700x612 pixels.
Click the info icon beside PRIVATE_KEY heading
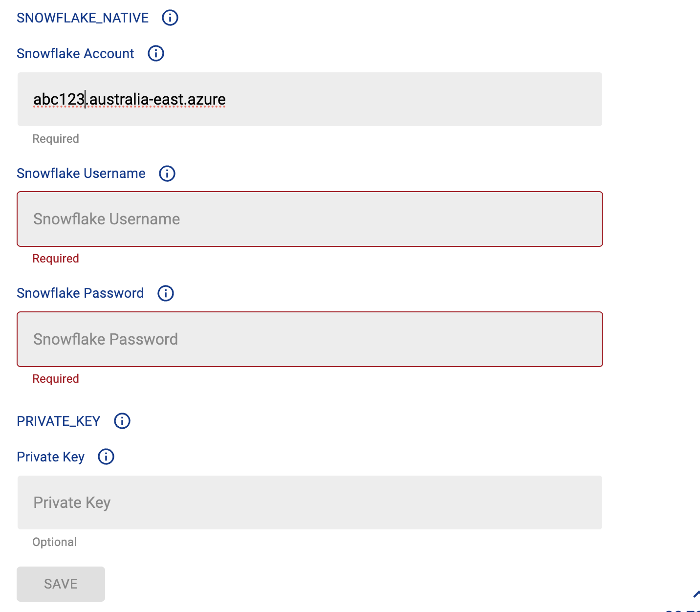coord(122,421)
